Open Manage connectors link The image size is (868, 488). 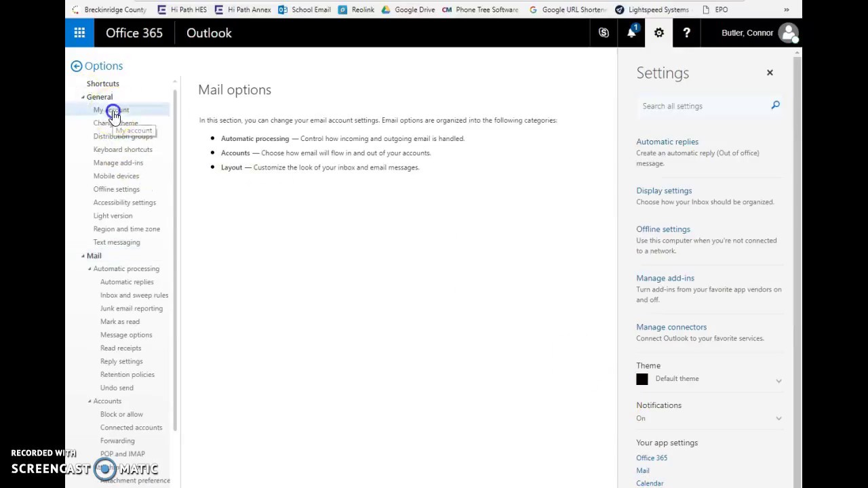click(x=671, y=327)
